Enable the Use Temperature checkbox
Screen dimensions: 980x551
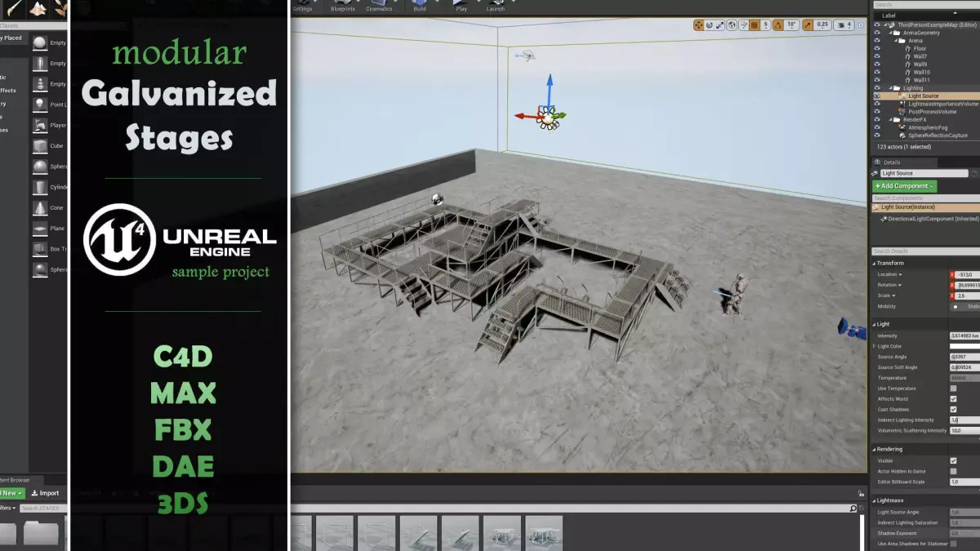953,389
